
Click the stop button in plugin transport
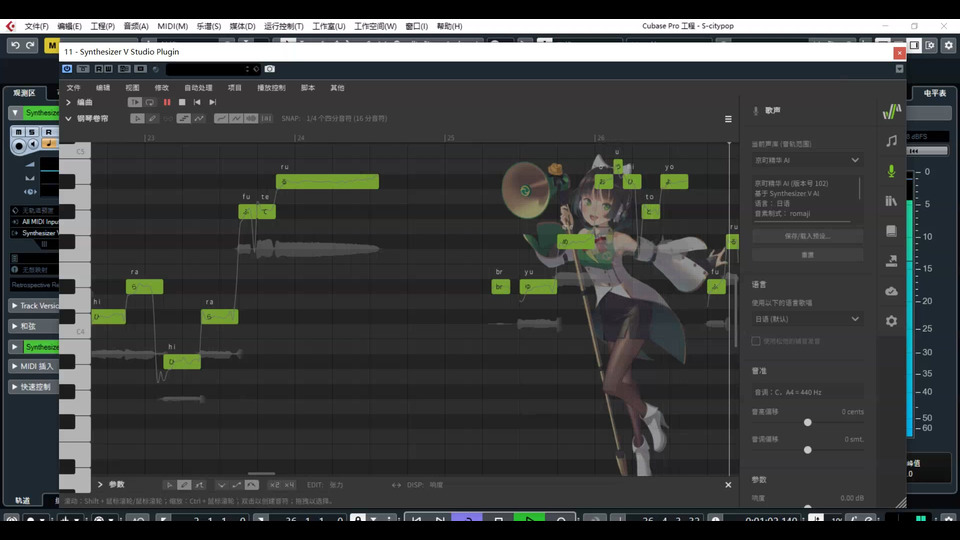(181, 102)
